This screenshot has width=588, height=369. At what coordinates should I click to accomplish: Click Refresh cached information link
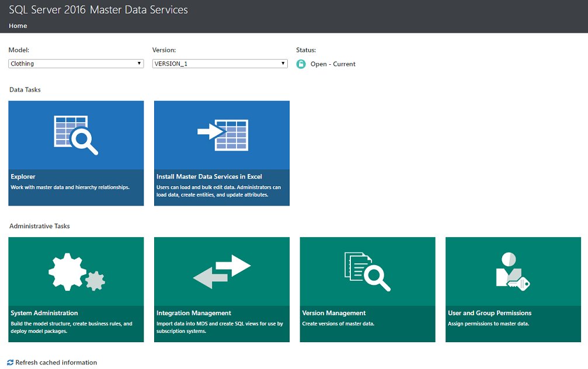(56, 363)
